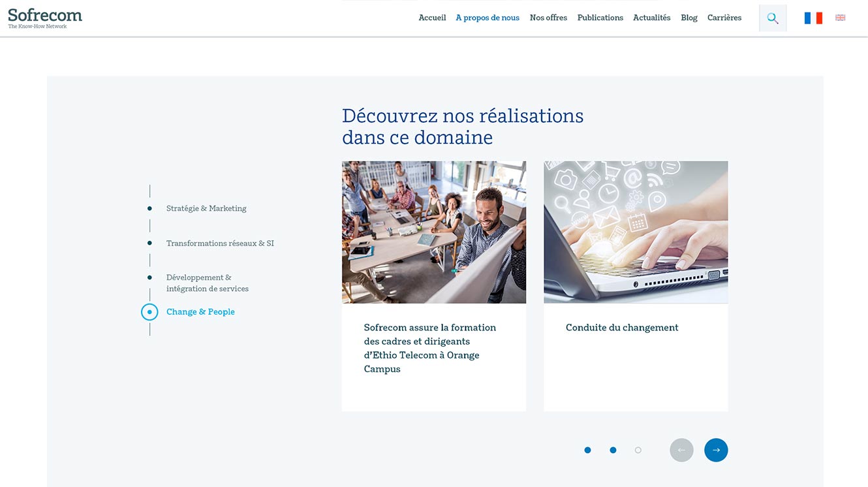Select the first carousel pagination dot
The image size is (868, 487).
point(587,450)
